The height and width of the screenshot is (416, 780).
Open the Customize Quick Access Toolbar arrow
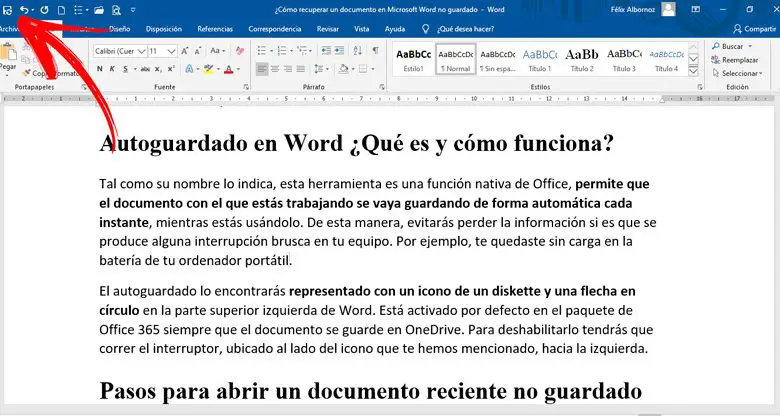(x=133, y=9)
